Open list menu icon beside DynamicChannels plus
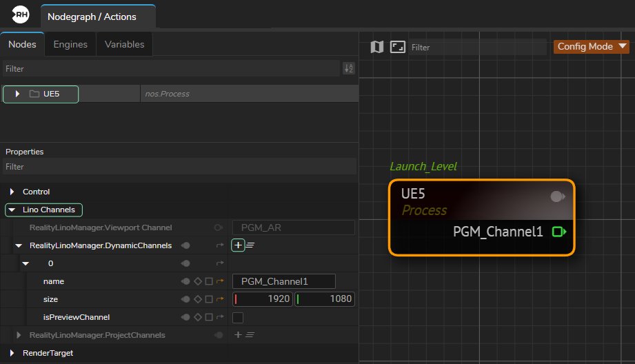This screenshot has width=635, height=364. [250, 245]
